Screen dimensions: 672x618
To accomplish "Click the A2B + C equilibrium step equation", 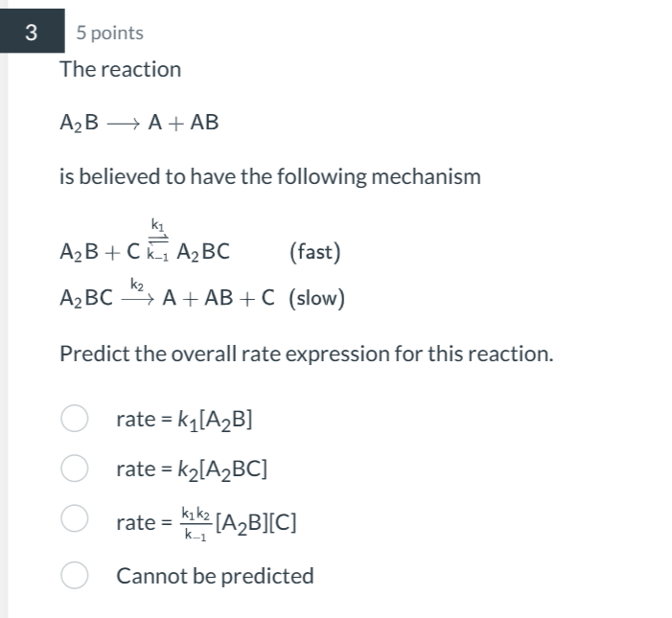I will click(x=145, y=252).
